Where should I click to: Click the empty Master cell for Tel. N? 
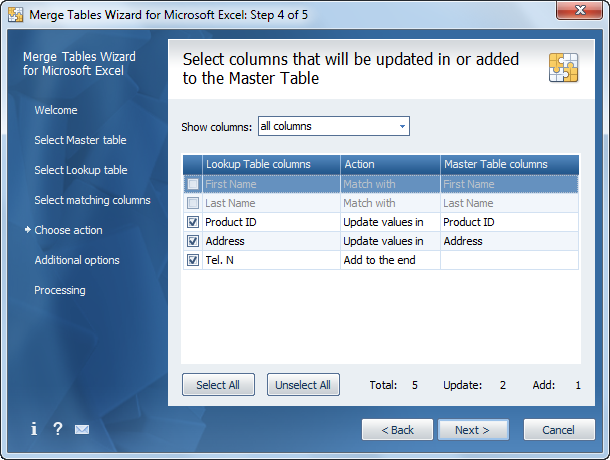point(510,260)
